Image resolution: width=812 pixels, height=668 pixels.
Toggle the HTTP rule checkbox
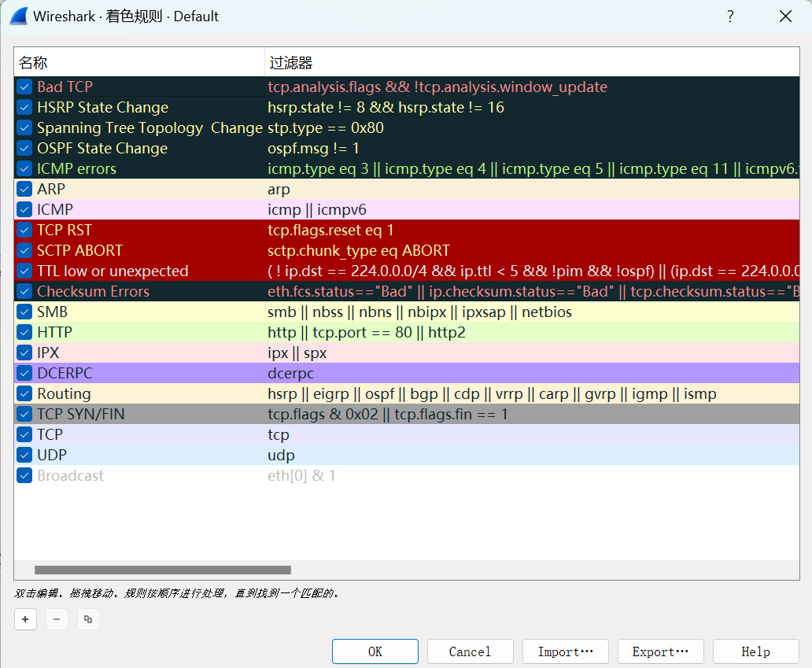24,332
